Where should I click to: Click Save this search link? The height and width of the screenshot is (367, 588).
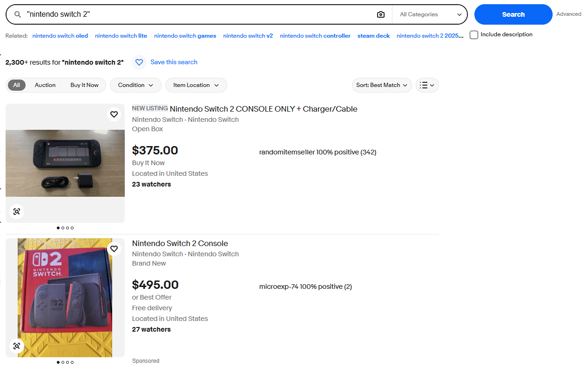174,62
